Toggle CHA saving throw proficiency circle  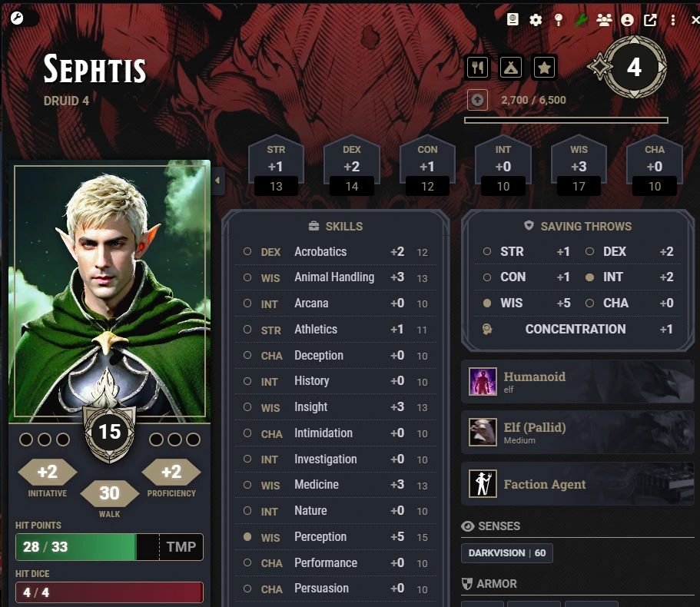click(x=589, y=303)
